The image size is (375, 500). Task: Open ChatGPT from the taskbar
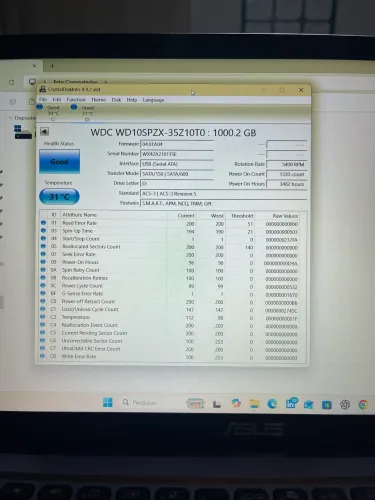point(345,405)
